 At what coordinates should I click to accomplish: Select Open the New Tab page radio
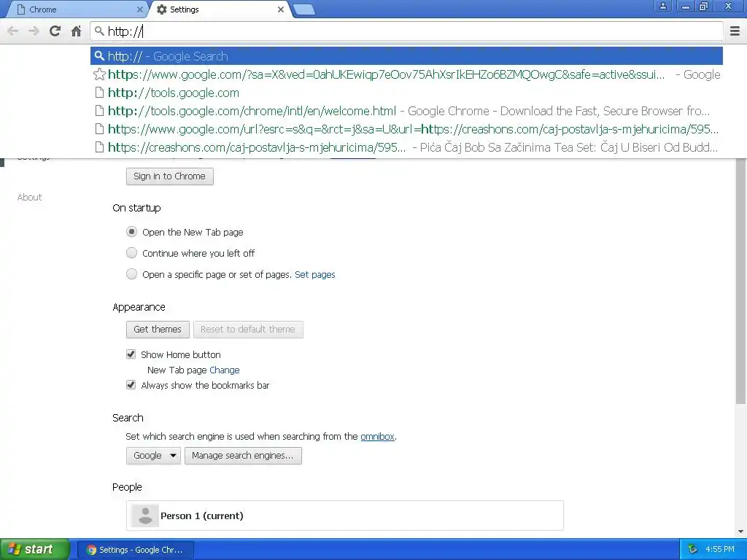131,232
